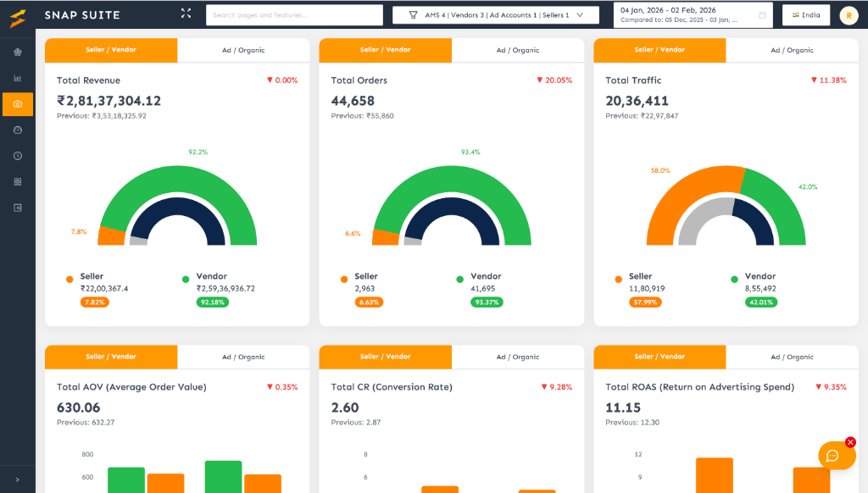
Task: Open the apps grid icon in sidebar
Action: tap(17, 181)
